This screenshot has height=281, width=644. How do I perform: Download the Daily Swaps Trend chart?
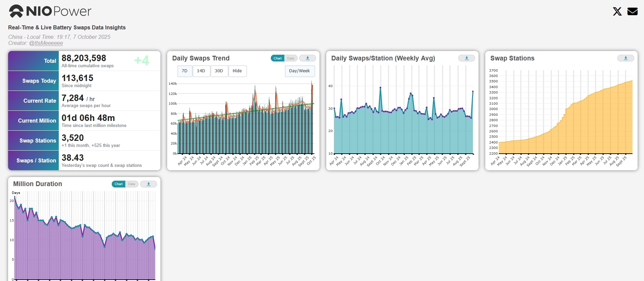point(307,58)
